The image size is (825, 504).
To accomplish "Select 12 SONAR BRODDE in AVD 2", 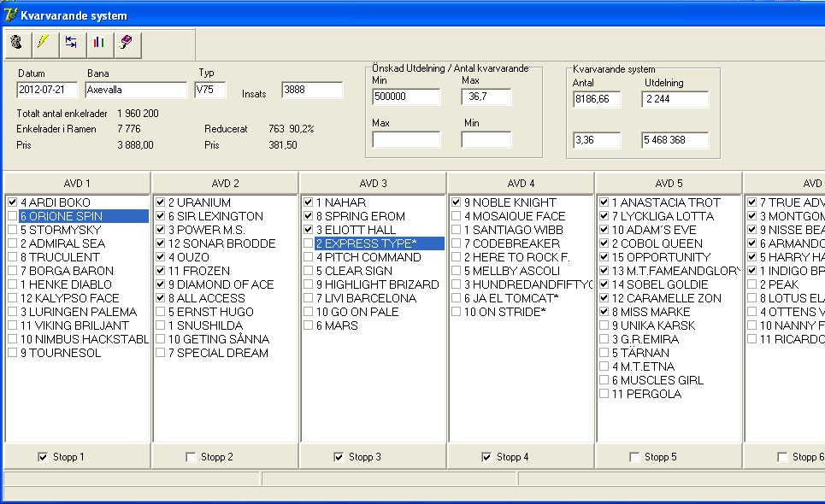I will (x=221, y=243).
